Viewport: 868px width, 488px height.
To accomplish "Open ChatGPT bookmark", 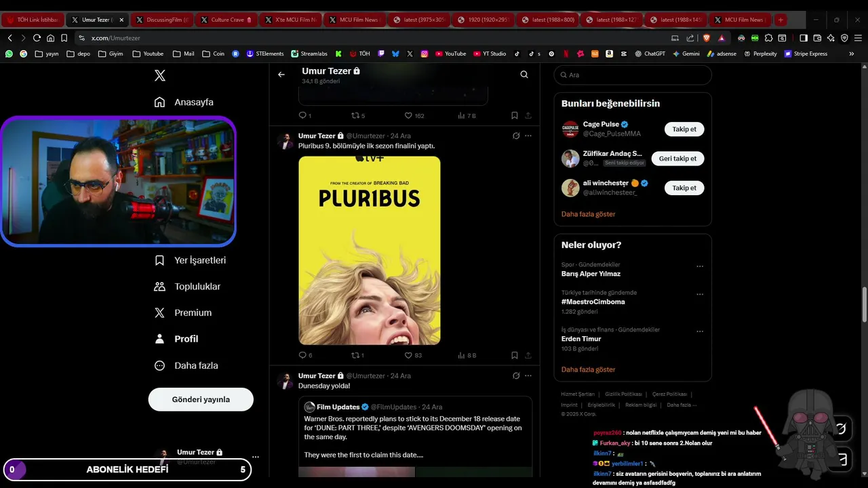I will click(650, 54).
